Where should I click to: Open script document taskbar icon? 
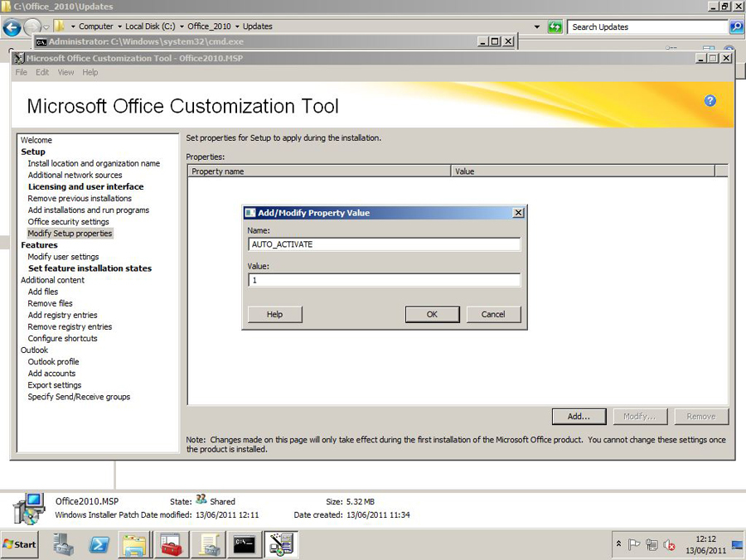(207, 545)
